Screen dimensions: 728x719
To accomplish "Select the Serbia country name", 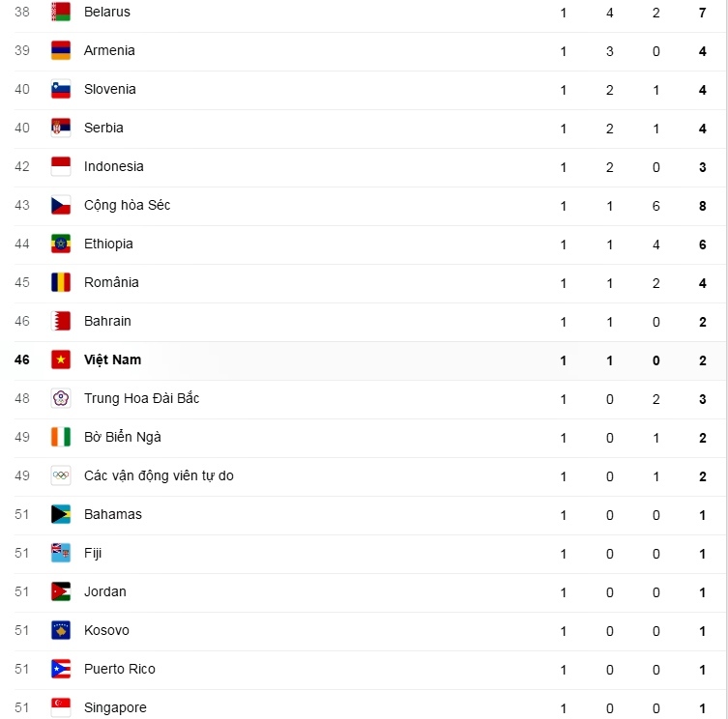I will tap(103, 128).
